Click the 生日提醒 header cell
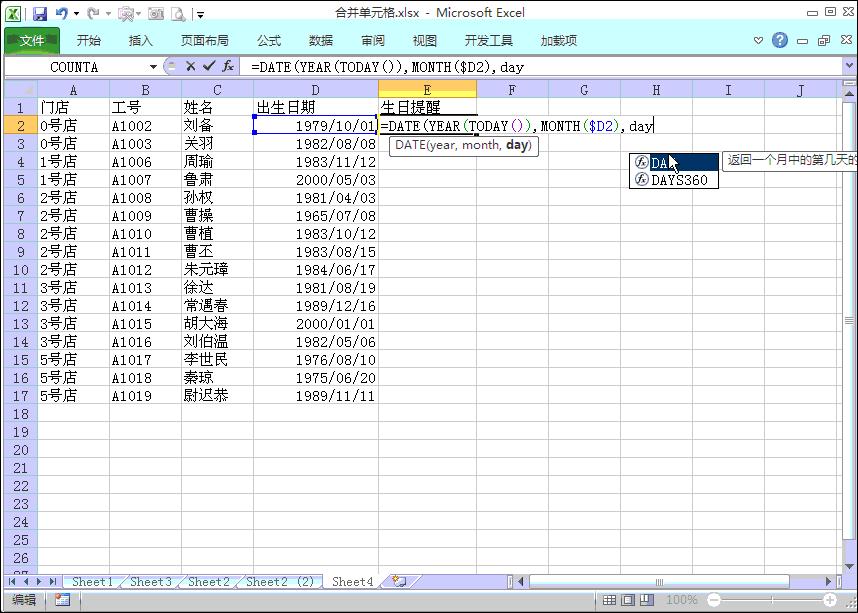 click(x=427, y=108)
